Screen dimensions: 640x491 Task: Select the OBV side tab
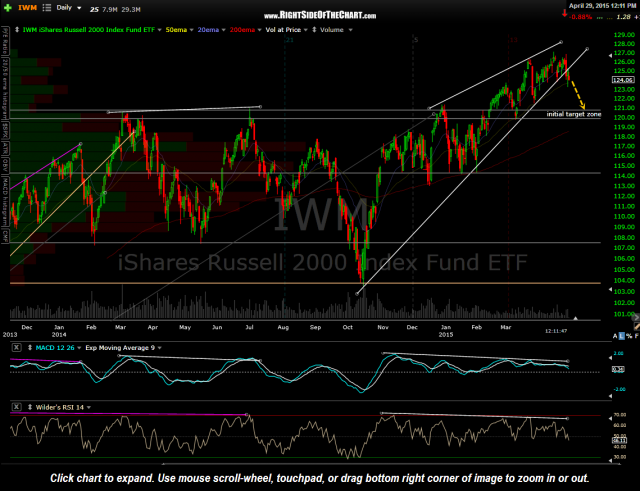[5, 165]
